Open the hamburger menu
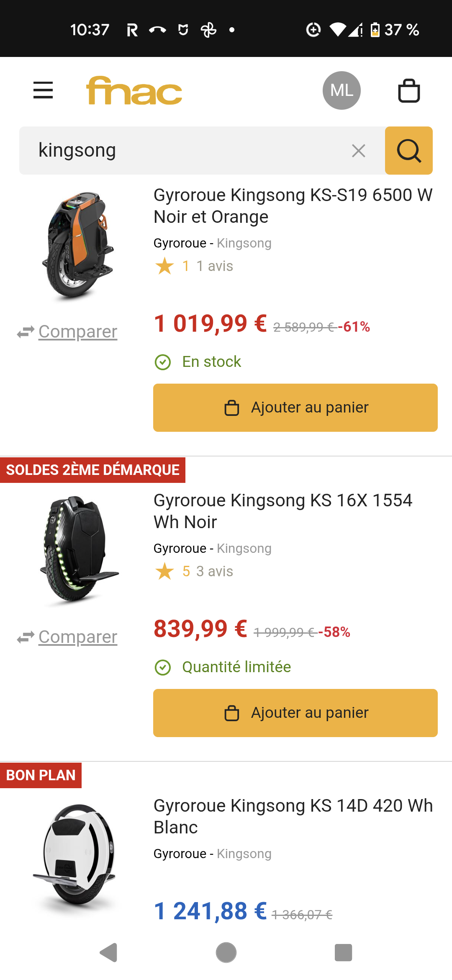This screenshot has height=980, width=452. click(43, 90)
